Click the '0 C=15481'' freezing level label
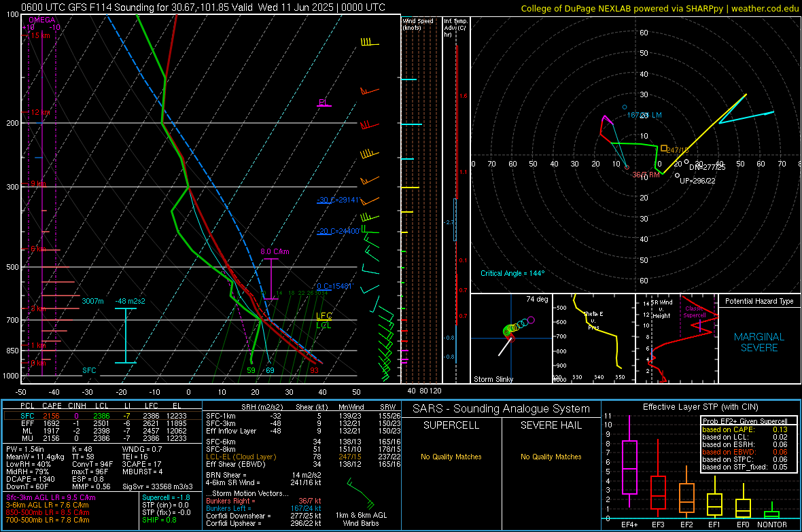802x532 pixels. [x=335, y=287]
